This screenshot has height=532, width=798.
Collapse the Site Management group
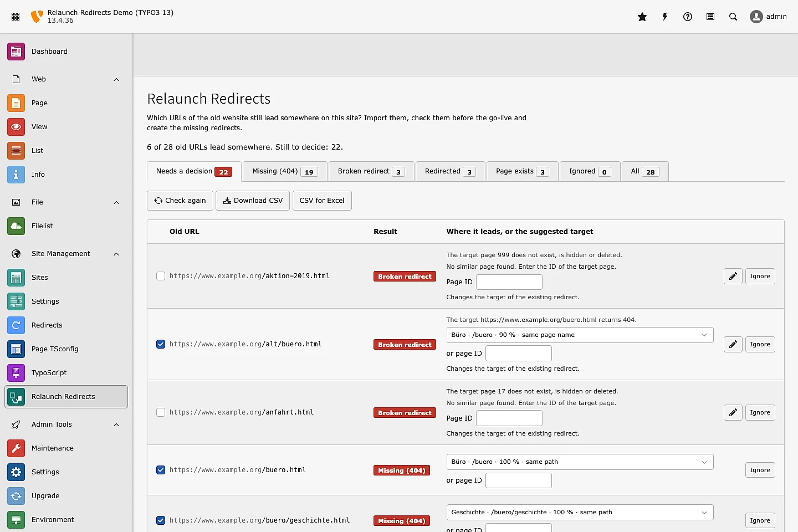point(116,254)
